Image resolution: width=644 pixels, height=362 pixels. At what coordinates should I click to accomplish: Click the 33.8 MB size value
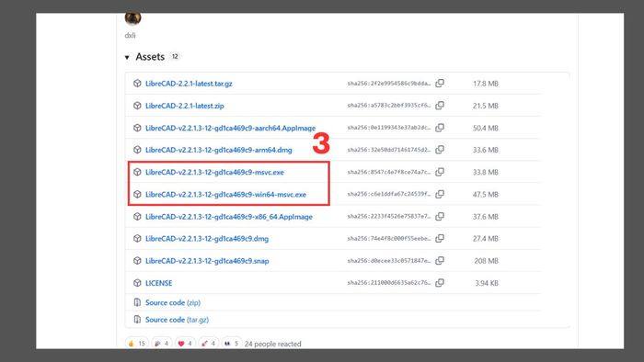tap(486, 172)
